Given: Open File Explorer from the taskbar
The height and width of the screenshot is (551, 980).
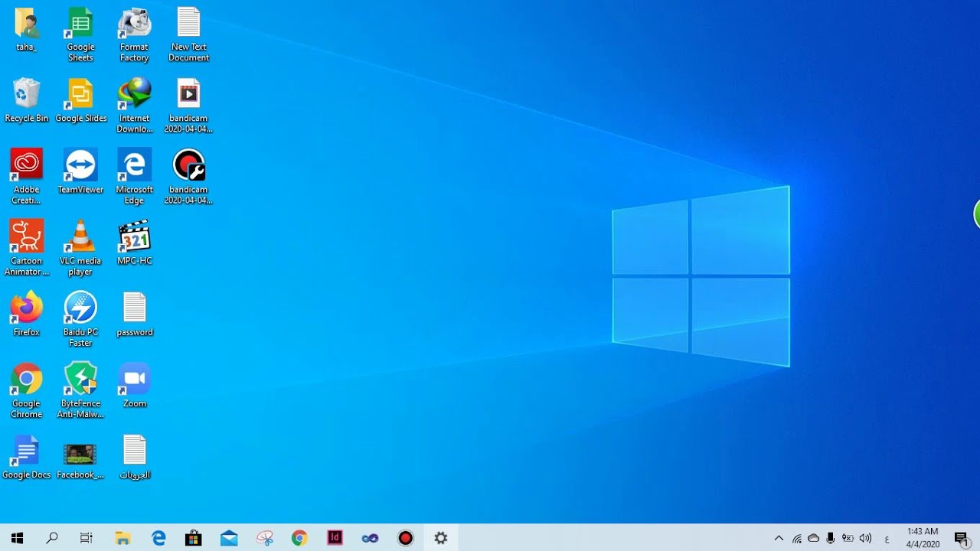Looking at the screenshot, I should 122,538.
